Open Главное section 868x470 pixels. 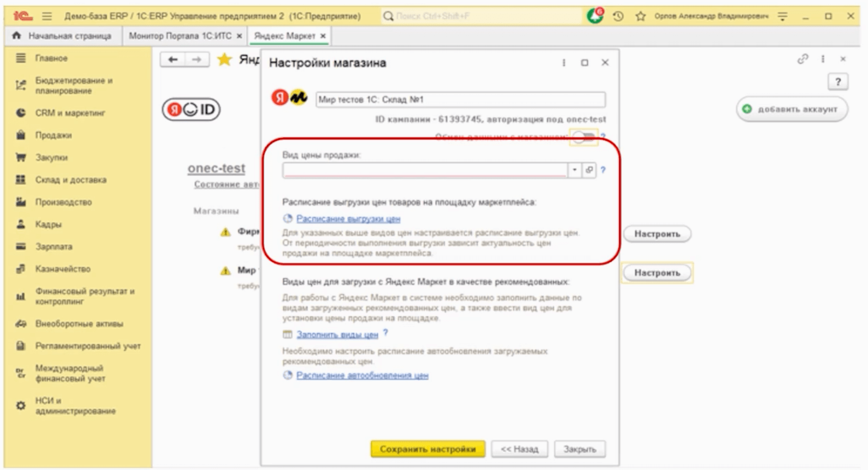coord(51,58)
